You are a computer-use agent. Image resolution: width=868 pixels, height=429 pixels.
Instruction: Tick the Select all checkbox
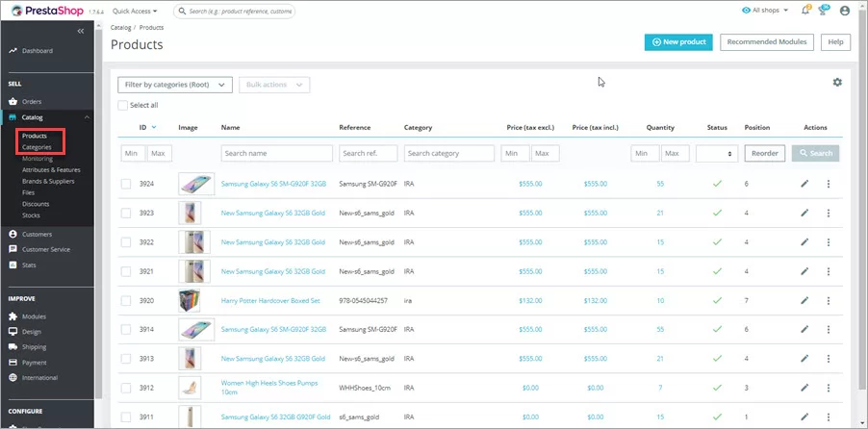[x=122, y=105]
